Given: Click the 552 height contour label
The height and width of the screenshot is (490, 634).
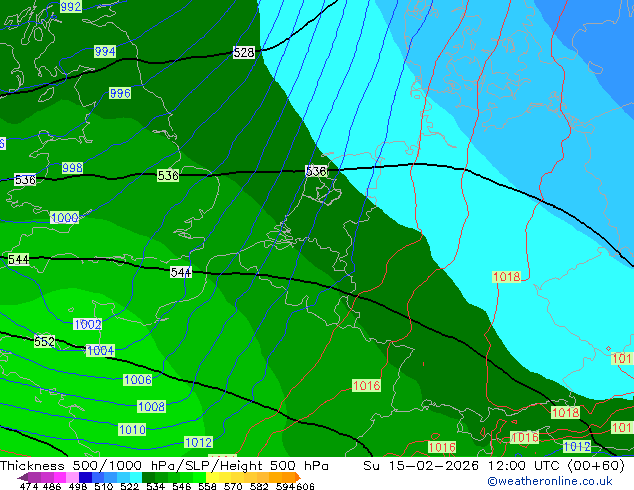Looking at the screenshot, I should [x=44, y=342].
